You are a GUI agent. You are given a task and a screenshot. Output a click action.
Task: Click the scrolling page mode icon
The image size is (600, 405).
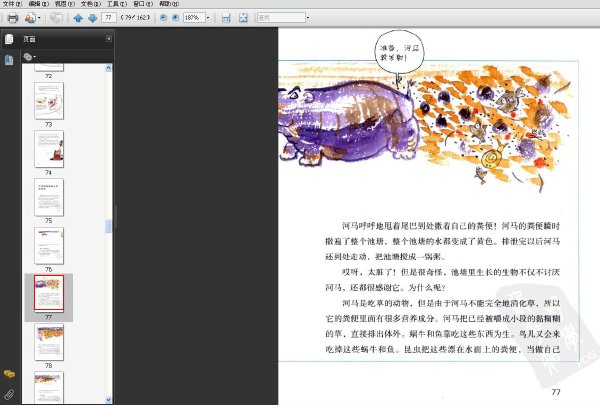point(226,18)
